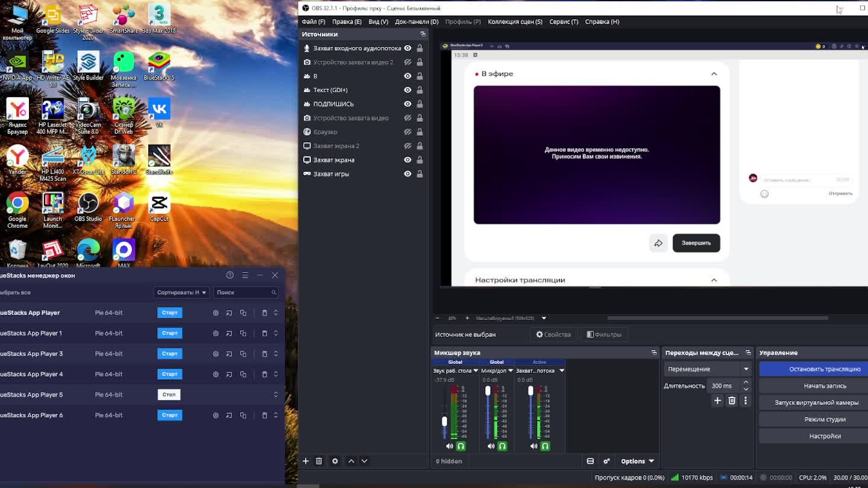Image resolution: width=868 pixels, height=488 pixels.
Task: Mute the Звук раб. стола audio channel
Action: pyautogui.click(x=449, y=446)
